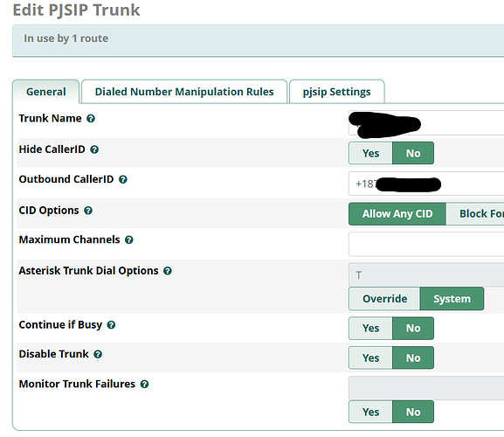The height and width of the screenshot is (437, 504).
Task: Show help for CID Options
Action: [88, 211]
